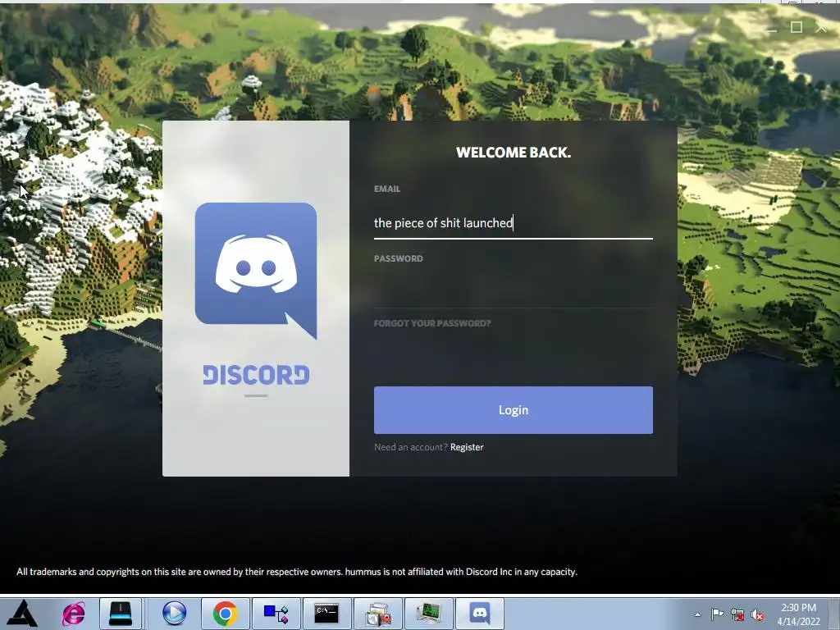Open the blue squares diagram taskbar app
This screenshot has height=630, width=840.
pos(276,614)
